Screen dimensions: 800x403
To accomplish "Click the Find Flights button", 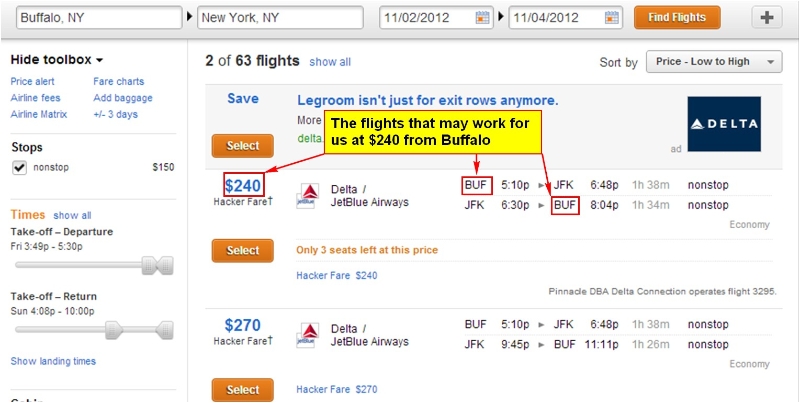I will click(677, 17).
